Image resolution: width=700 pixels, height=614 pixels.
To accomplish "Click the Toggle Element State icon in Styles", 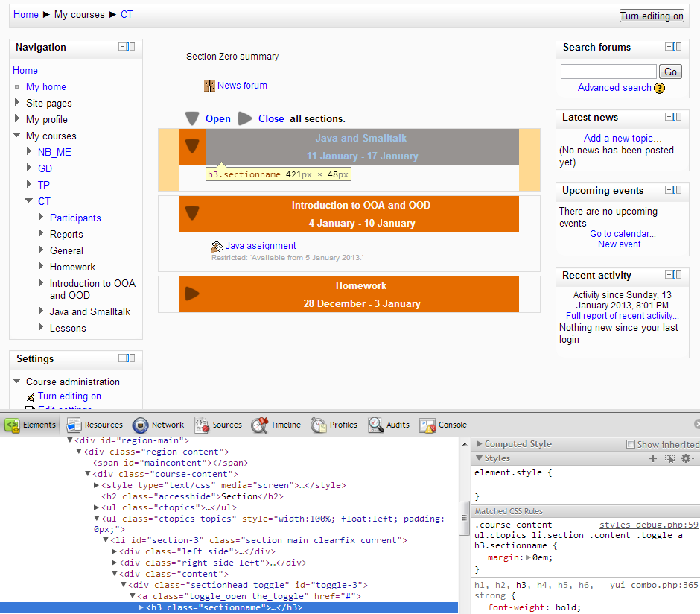I will click(x=670, y=458).
